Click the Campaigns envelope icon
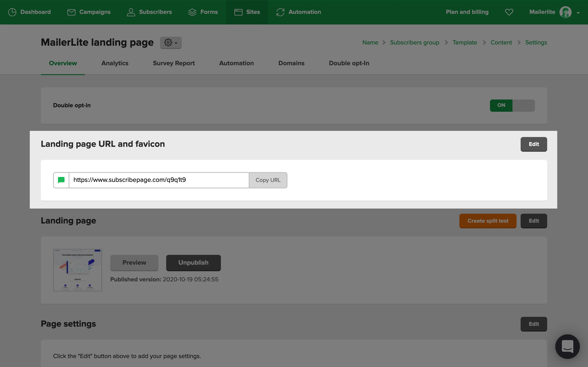Screen dimensions: 588x367 point(71,12)
